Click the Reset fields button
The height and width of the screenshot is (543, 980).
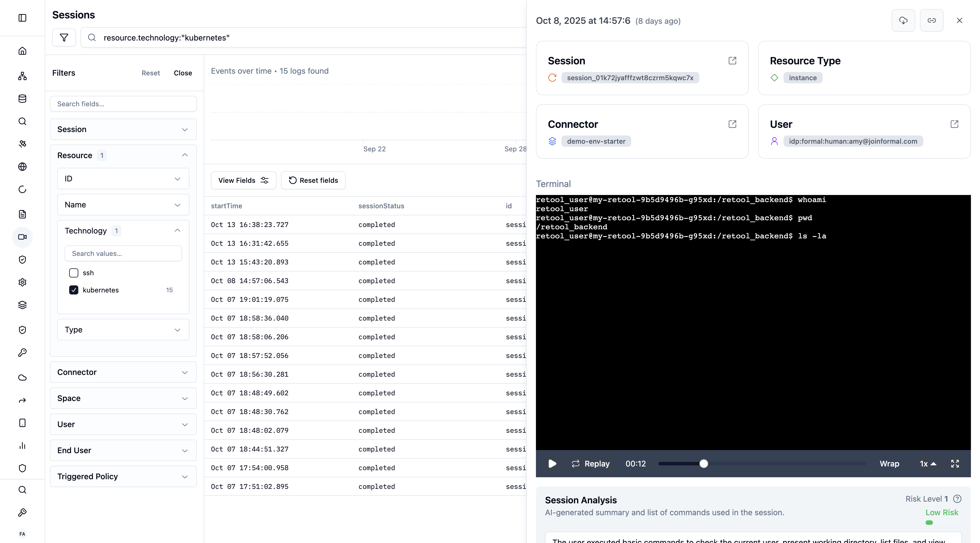pyautogui.click(x=313, y=180)
